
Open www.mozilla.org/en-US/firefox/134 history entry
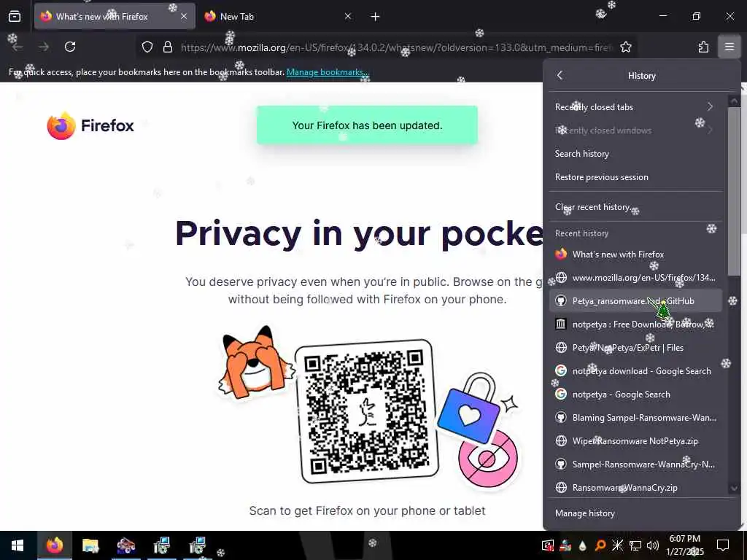[x=635, y=278]
